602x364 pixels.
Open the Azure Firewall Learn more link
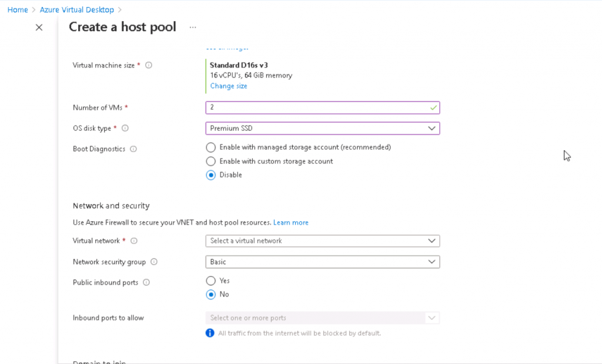[x=290, y=222]
